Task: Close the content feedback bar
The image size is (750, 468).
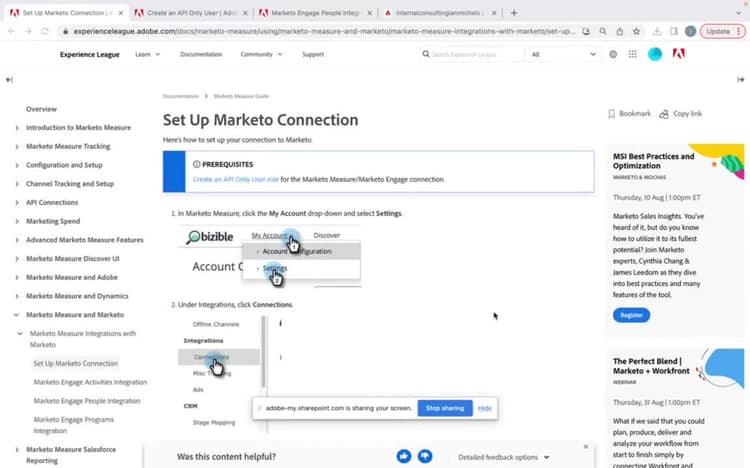Action: coord(586,446)
